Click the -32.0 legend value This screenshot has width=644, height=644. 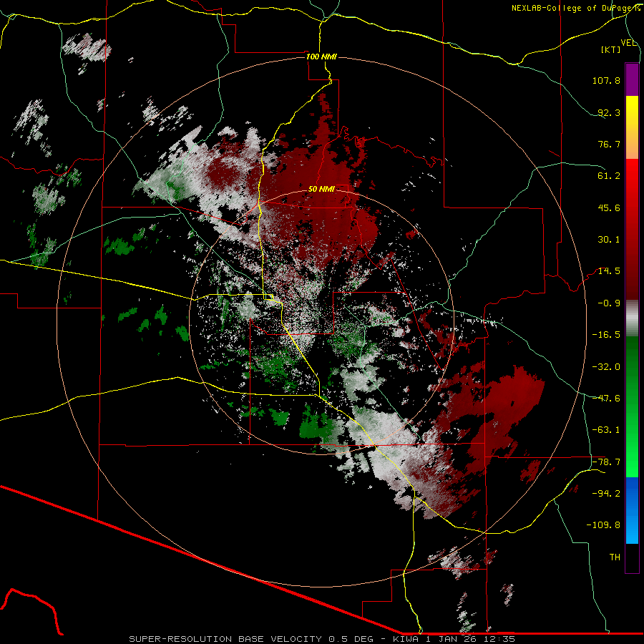606,367
